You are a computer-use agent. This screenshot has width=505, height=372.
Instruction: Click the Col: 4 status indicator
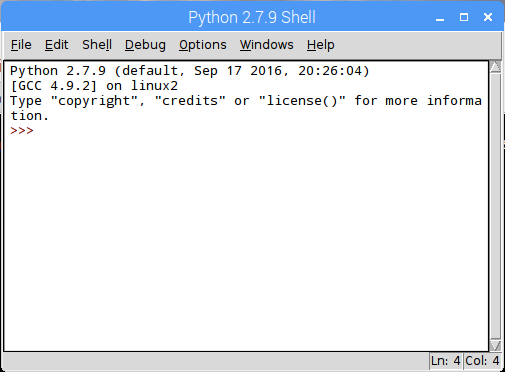482,361
